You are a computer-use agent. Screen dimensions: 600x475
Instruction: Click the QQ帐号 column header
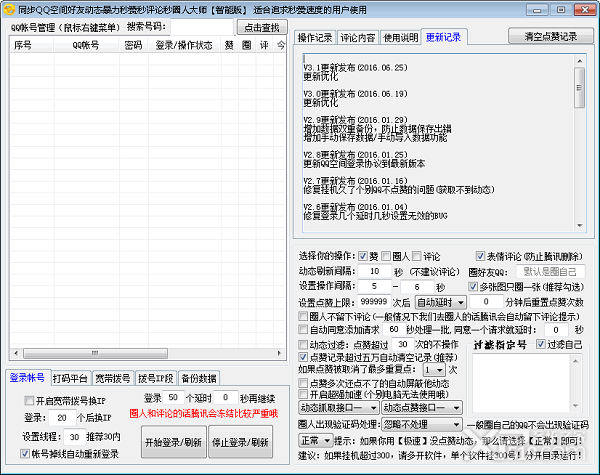point(86,46)
